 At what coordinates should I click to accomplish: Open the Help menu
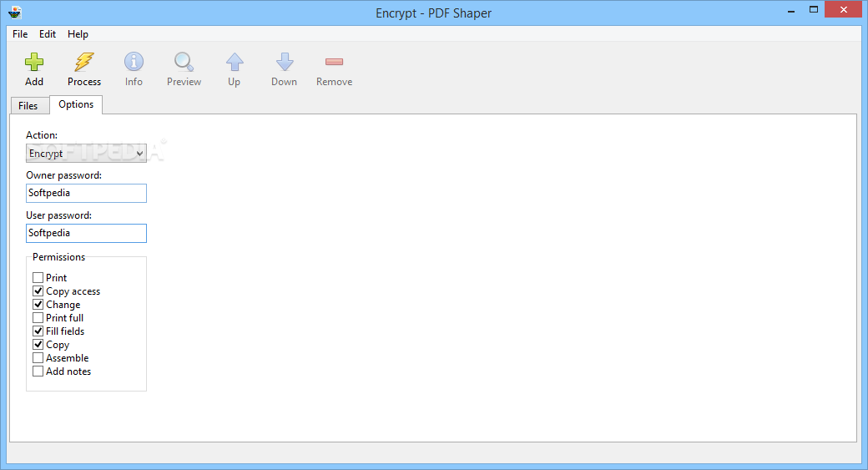click(78, 33)
